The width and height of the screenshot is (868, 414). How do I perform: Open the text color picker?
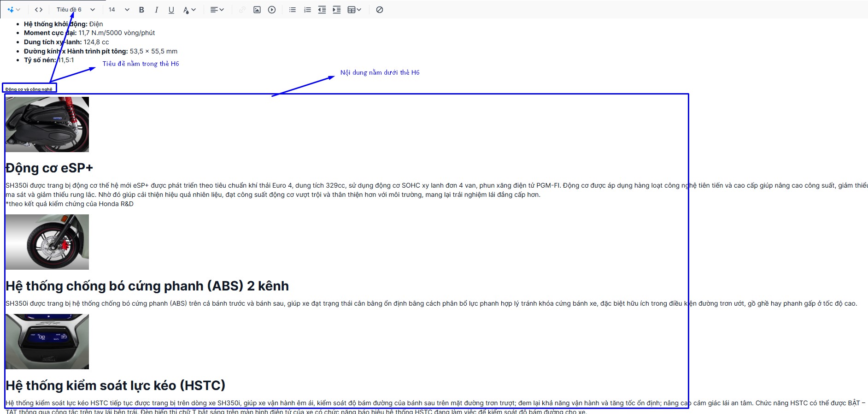(189, 10)
